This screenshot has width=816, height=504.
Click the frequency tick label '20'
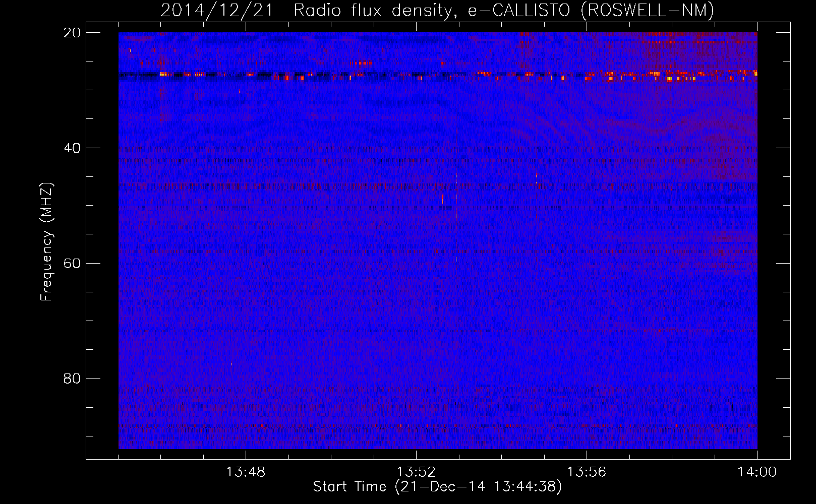[72, 33]
